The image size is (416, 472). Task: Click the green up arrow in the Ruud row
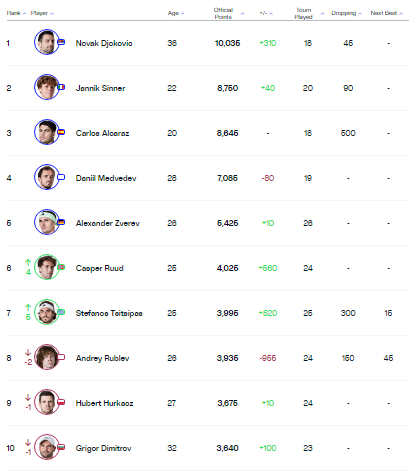coord(28,263)
